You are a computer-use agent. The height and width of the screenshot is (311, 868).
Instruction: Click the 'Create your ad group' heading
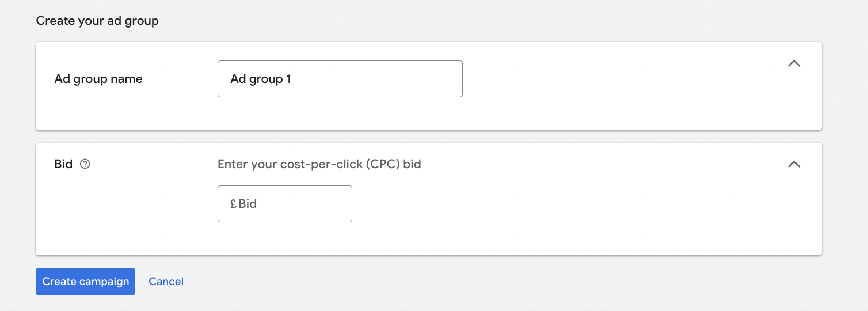coord(97,21)
